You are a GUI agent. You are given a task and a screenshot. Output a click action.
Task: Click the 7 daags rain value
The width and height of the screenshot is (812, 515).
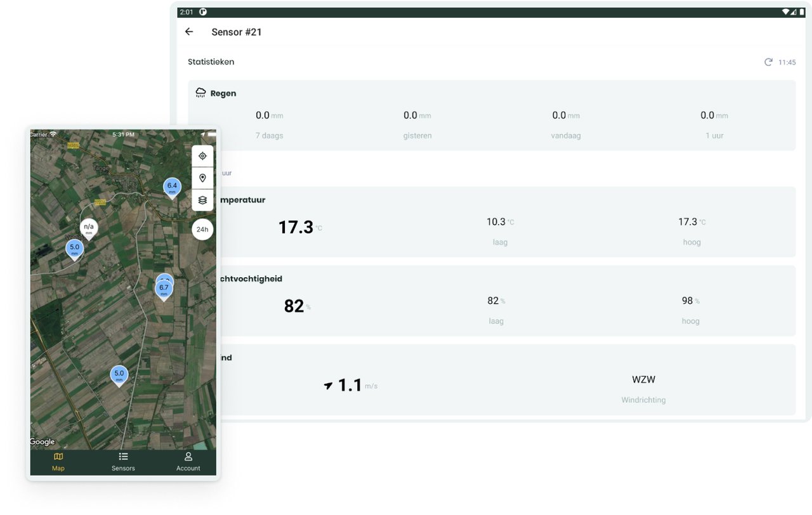[x=269, y=115]
